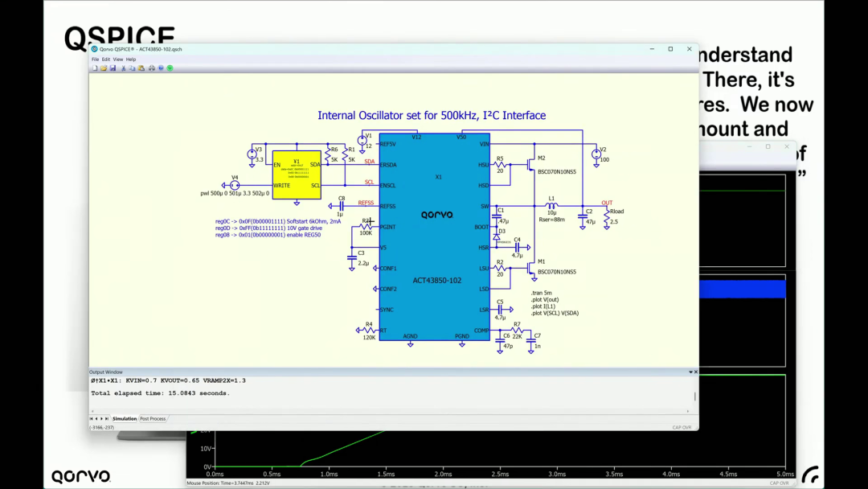Close the Output Window panel
Screen dimensions: 868x489
(696, 372)
